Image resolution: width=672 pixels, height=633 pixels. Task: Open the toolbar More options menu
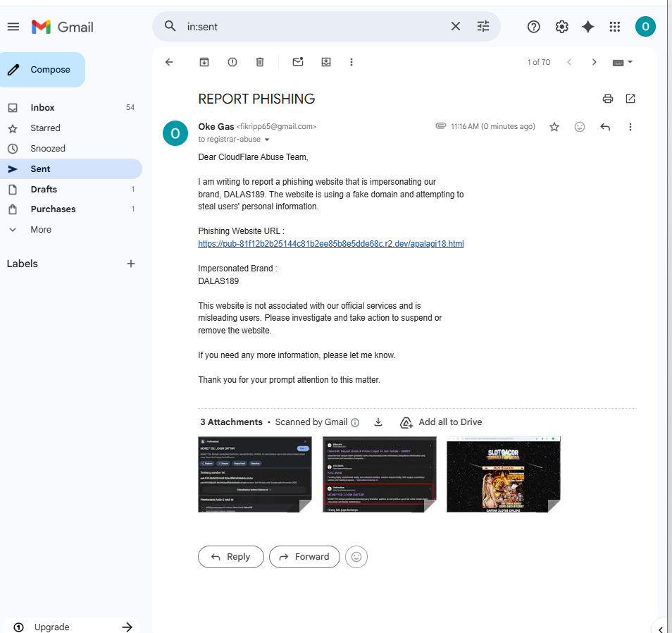[351, 62]
